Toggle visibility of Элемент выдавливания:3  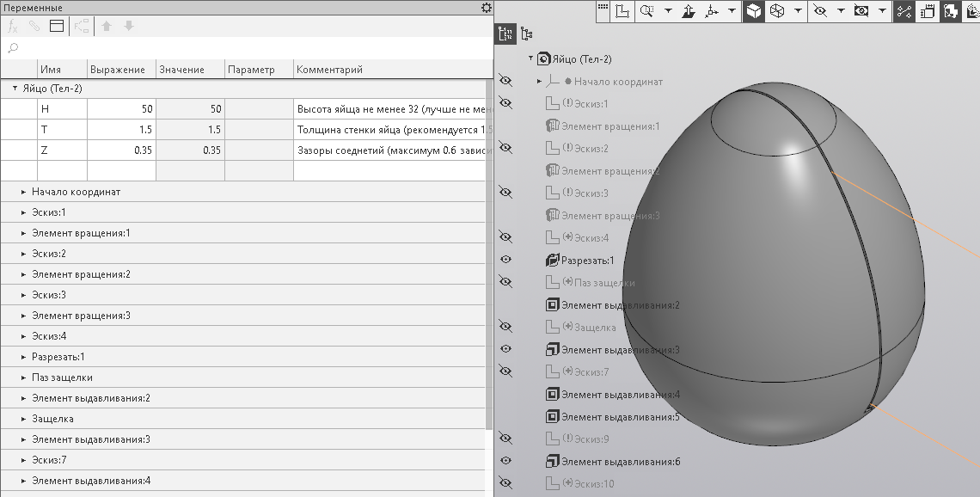point(505,349)
